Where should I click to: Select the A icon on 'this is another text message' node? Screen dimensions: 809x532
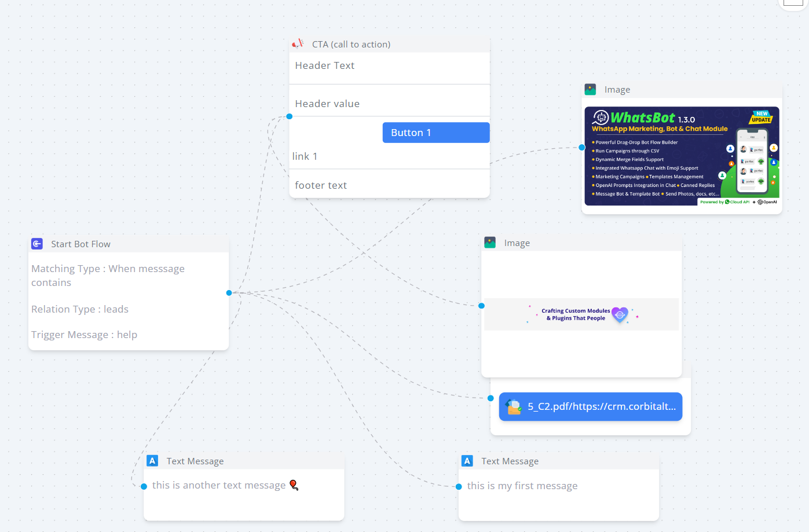[152, 460]
